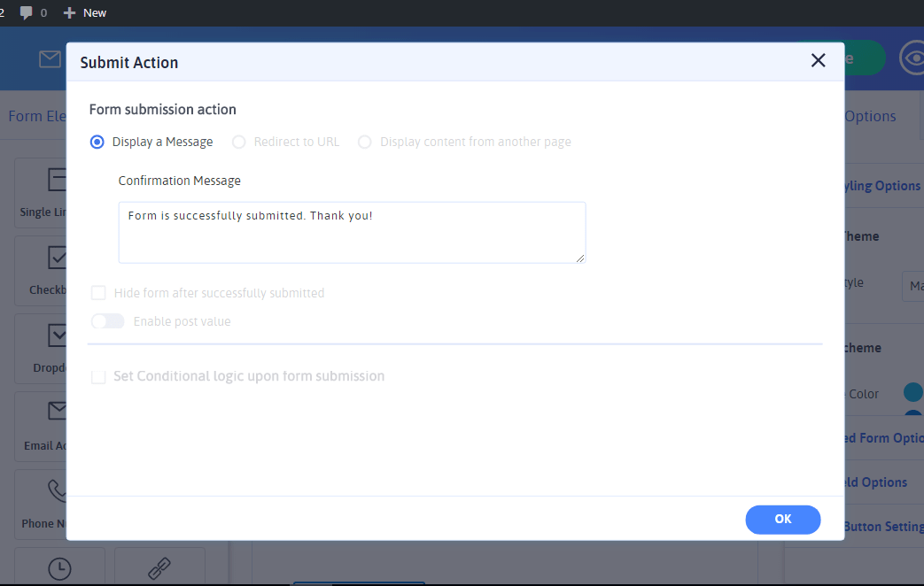924x586 pixels.
Task: Open the theme Style dropdown
Action: coord(912,286)
